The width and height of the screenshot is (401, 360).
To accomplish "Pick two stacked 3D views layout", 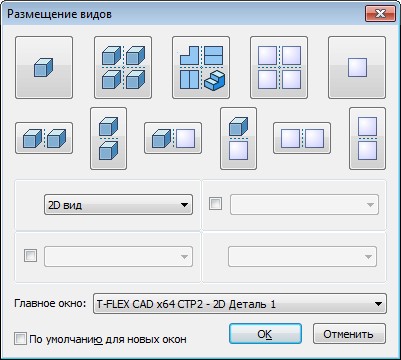I will (x=108, y=138).
